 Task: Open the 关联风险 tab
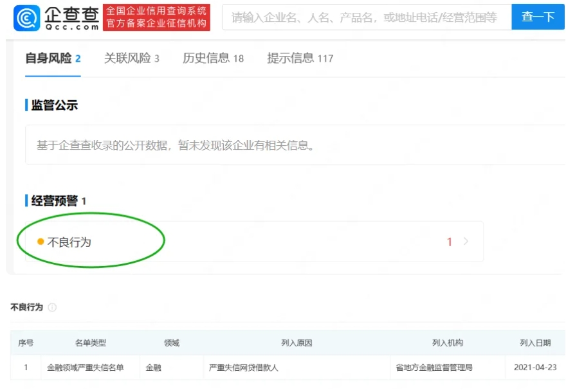[131, 58]
